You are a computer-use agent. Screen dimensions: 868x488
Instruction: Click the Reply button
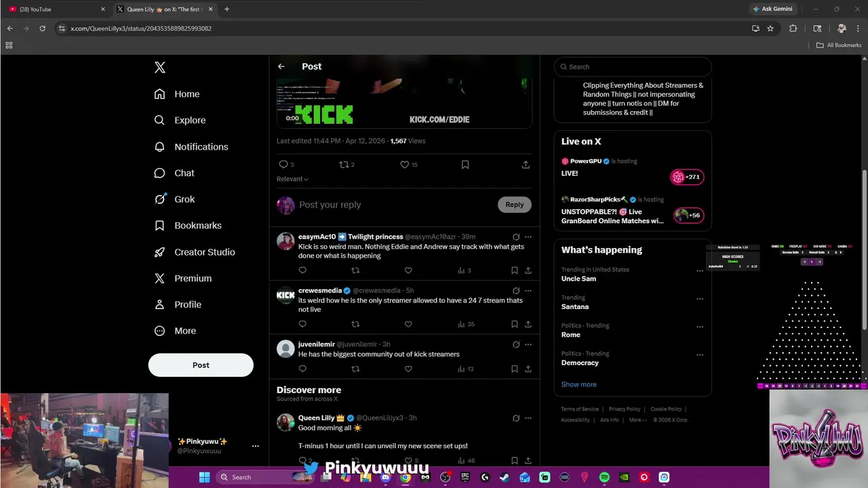coord(515,205)
